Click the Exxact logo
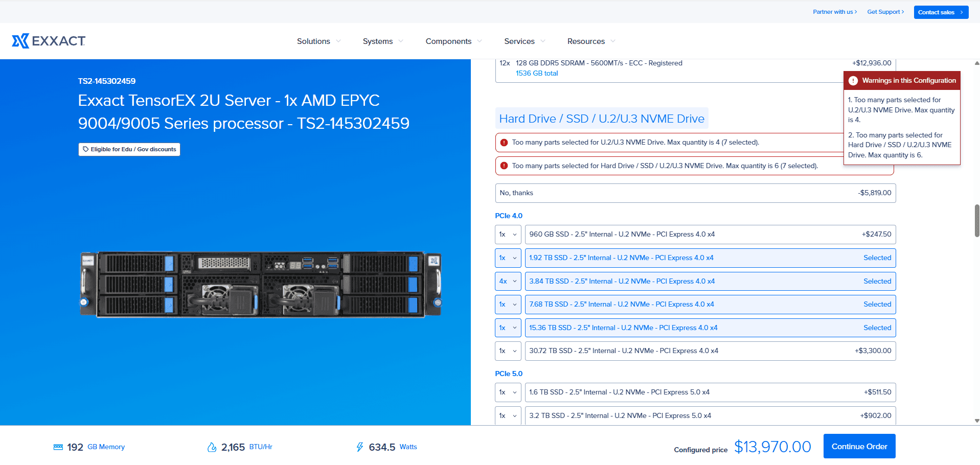Screen dimensions: 980x465 coord(49,41)
